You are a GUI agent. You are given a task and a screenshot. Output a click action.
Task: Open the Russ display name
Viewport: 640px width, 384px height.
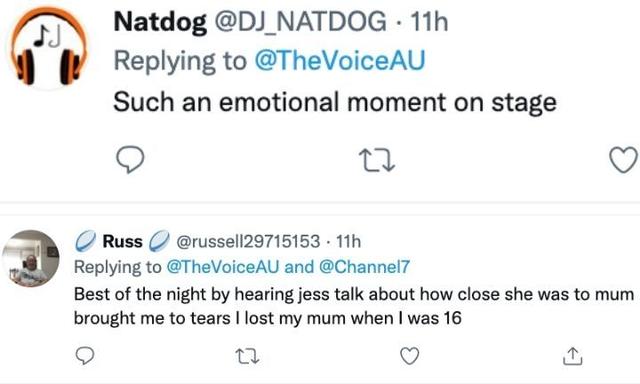click(122, 241)
